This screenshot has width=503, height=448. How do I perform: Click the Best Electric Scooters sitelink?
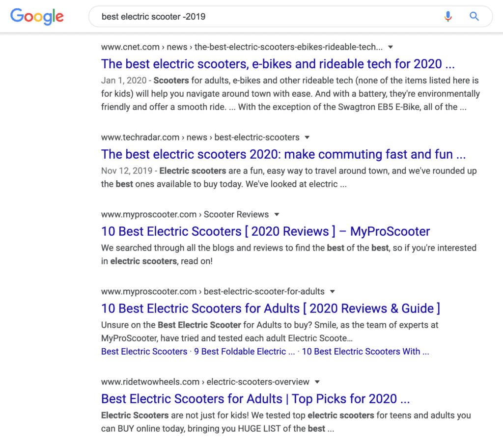pos(144,351)
